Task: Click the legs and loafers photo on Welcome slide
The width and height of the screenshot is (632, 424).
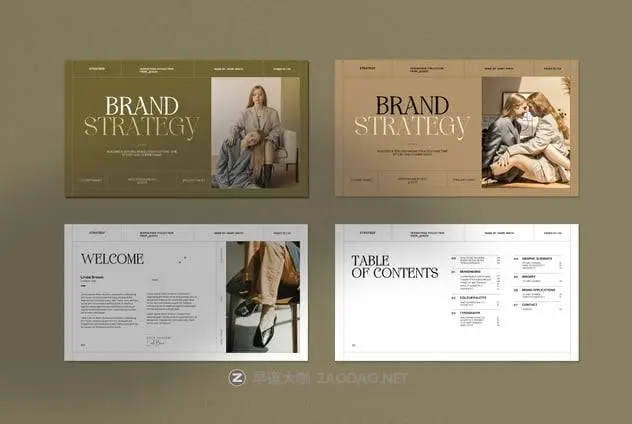Action: (x=262, y=295)
